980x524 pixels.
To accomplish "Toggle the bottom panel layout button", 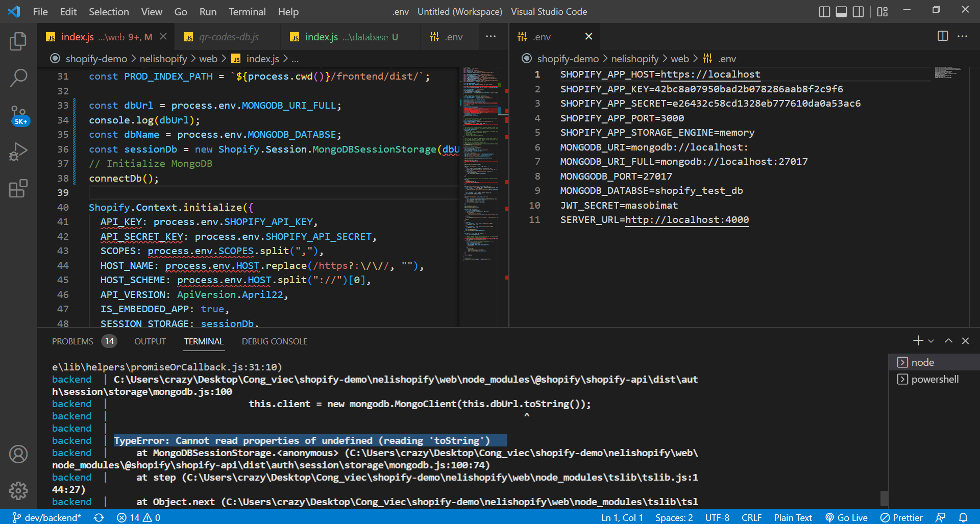I will [x=841, y=12].
